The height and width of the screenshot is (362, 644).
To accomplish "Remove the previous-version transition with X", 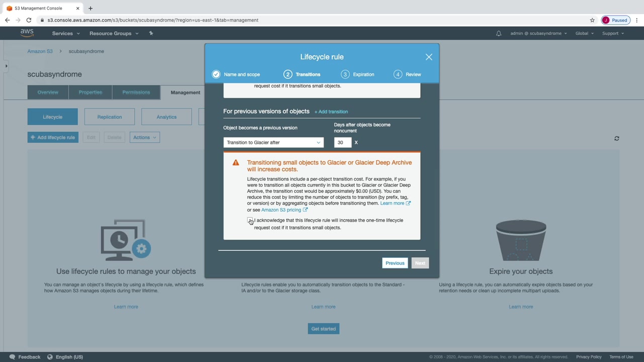I will tap(356, 142).
